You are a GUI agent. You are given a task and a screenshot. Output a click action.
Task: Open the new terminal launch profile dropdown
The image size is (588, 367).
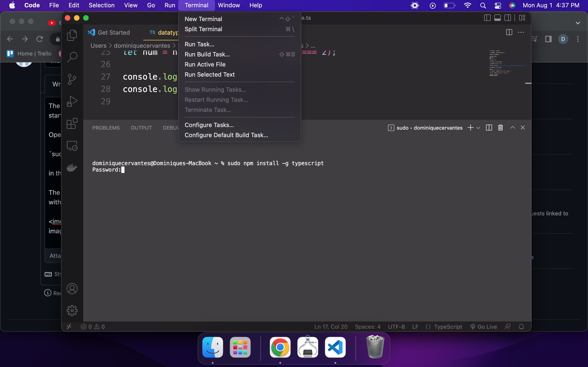click(478, 128)
